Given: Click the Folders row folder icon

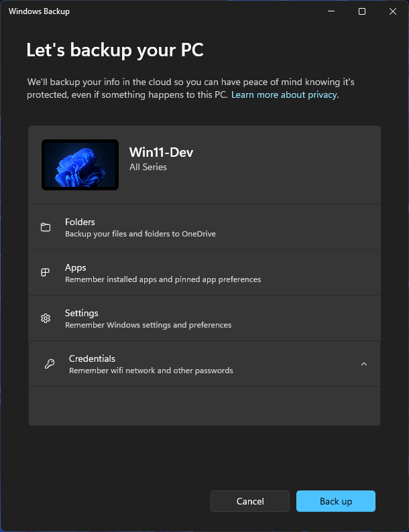Looking at the screenshot, I should pyautogui.click(x=46, y=227).
